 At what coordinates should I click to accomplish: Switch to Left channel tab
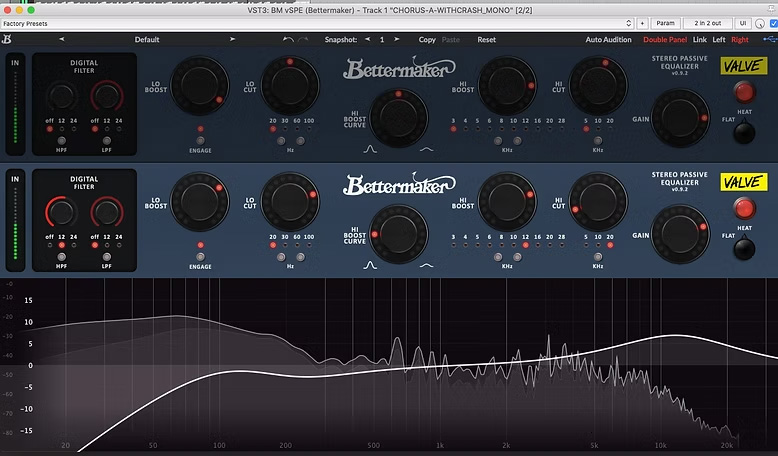(719, 39)
